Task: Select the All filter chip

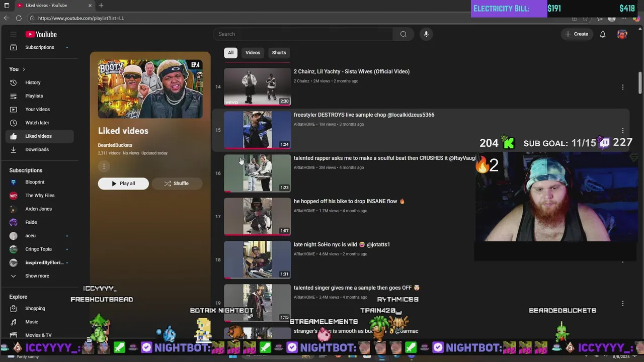Action: click(x=230, y=53)
